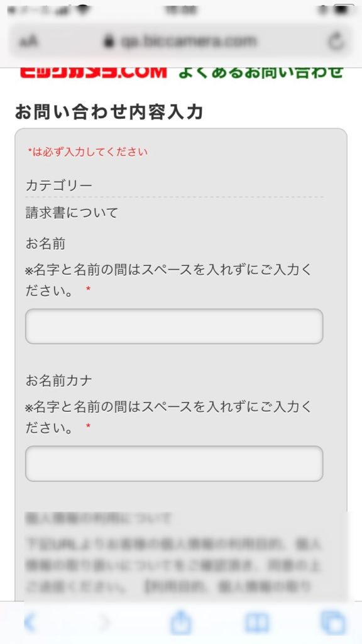Tap the Safari back arrow
This screenshot has width=362, height=644.
(x=30, y=622)
